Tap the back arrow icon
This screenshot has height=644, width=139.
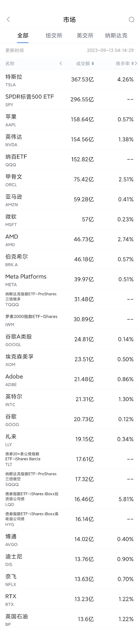coord(8,19)
